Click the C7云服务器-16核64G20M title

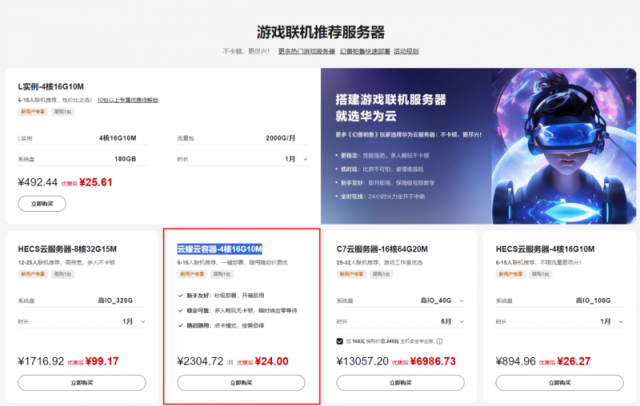click(382, 249)
